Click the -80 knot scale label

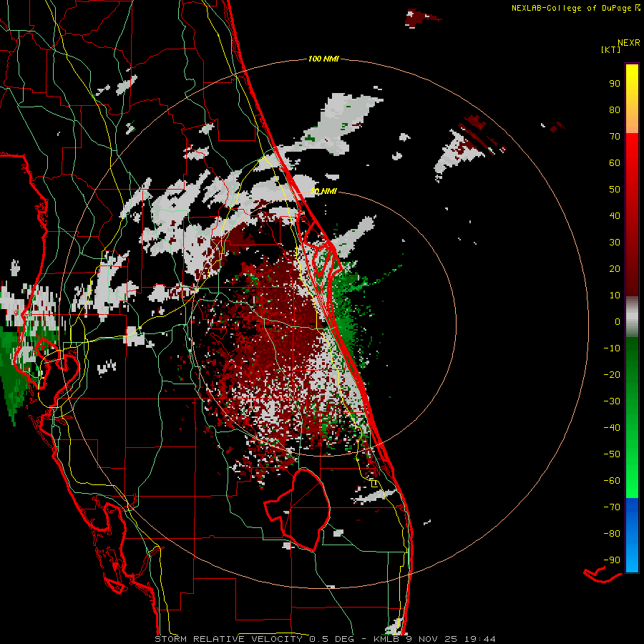click(612, 534)
